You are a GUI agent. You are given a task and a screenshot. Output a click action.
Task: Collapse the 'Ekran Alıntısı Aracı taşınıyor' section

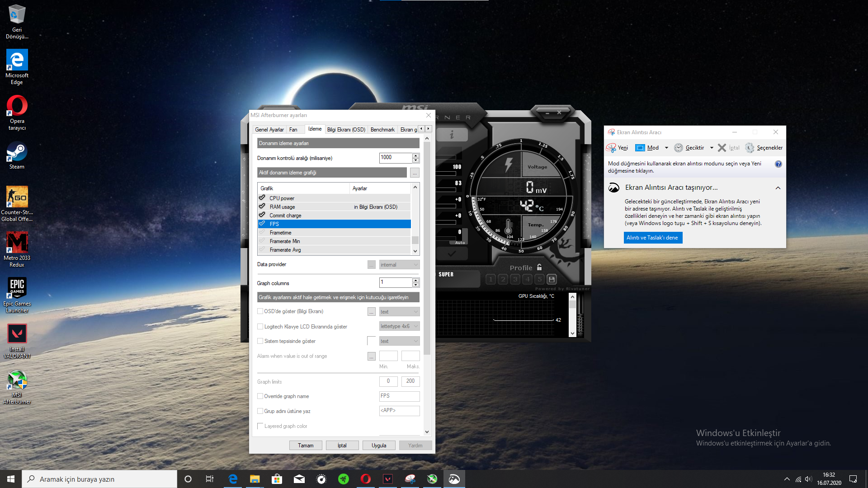[x=778, y=188]
